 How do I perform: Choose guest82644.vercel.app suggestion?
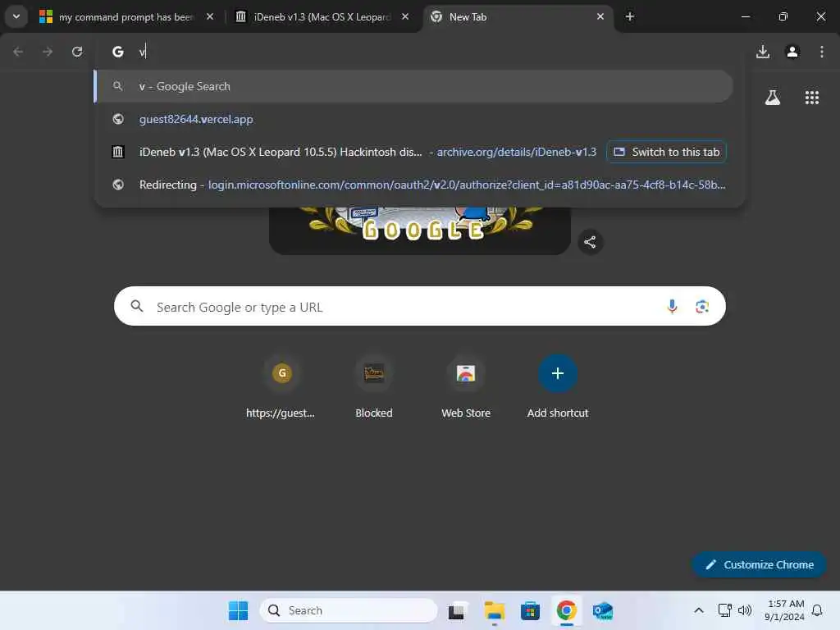pyautogui.click(x=413, y=119)
